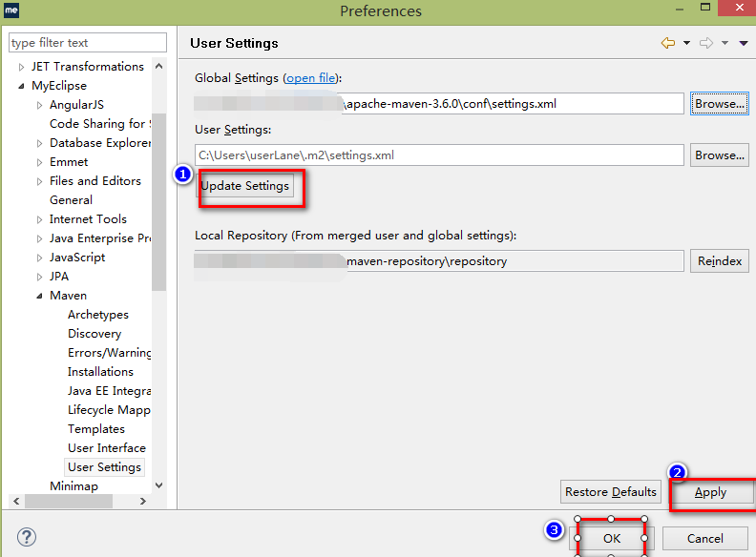
Task: Open Java EE Integration page
Action: (x=110, y=391)
